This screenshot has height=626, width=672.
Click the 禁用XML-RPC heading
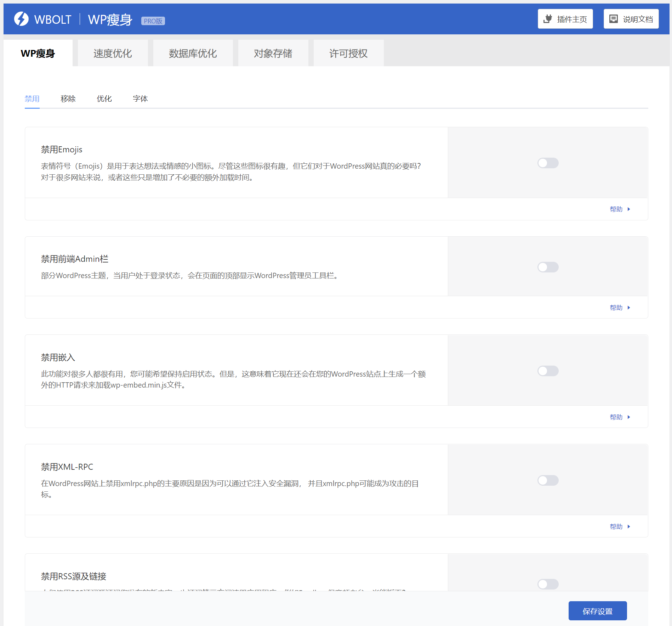(67, 467)
